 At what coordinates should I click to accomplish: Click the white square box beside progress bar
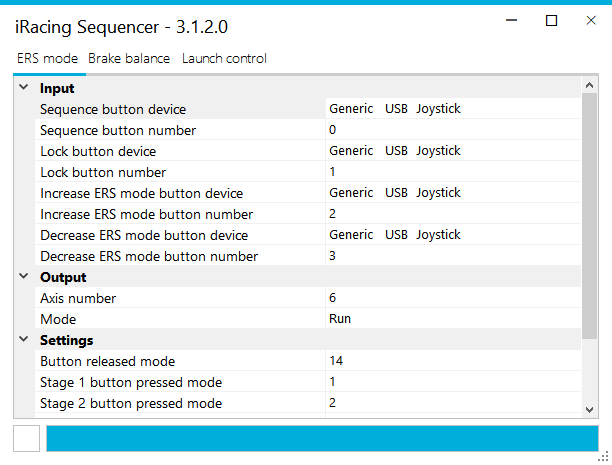(x=27, y=438)
